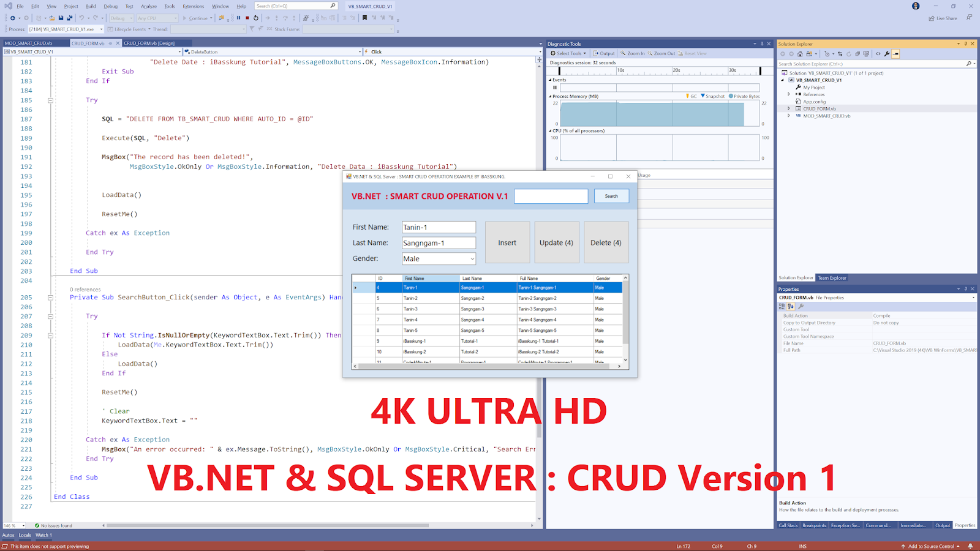Click the Insert button in CRUD form
Screen dimensions: 980x551
pos(507,242)
